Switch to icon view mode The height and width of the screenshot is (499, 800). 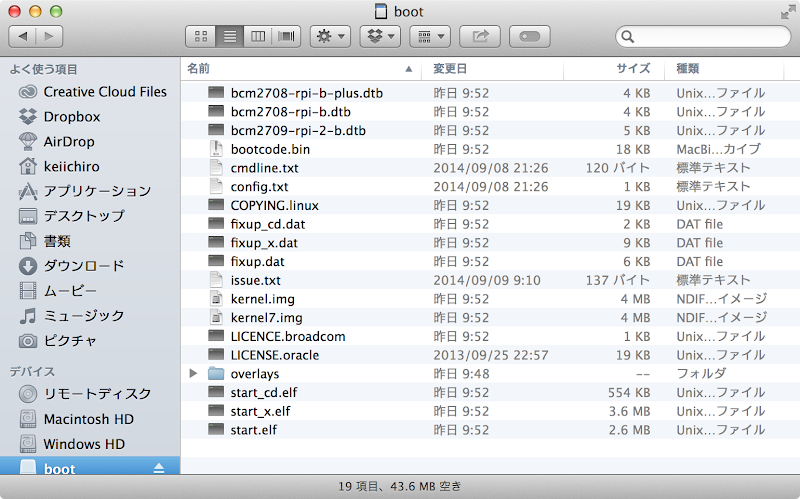tap(201, 36)
